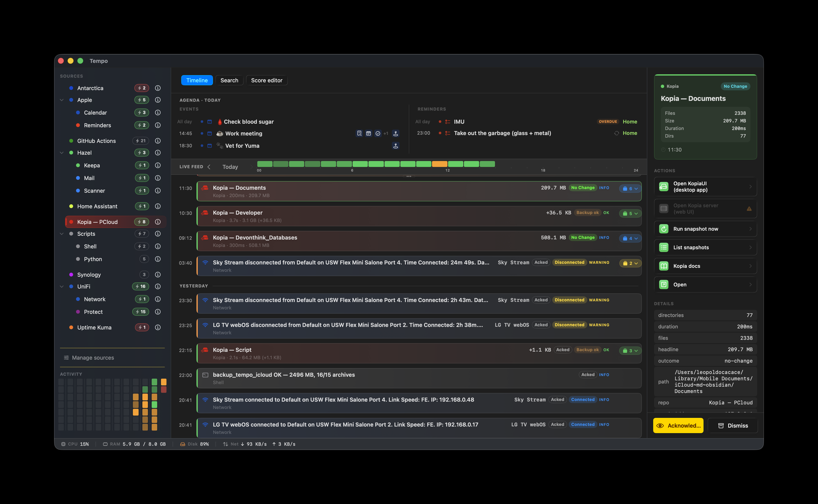
Task: Click the notes icon on Work meeting row
Action: 369,133
